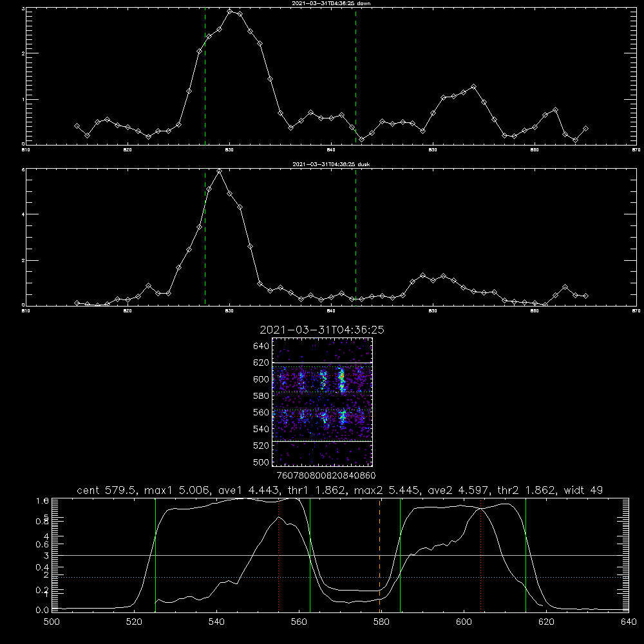Click the 'max1 5.006' value in stats line

click(175, 490)
